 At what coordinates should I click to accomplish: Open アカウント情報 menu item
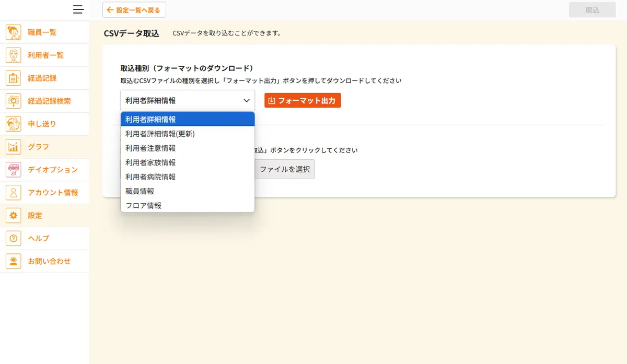pyautogui.click(x=44, y=193)
